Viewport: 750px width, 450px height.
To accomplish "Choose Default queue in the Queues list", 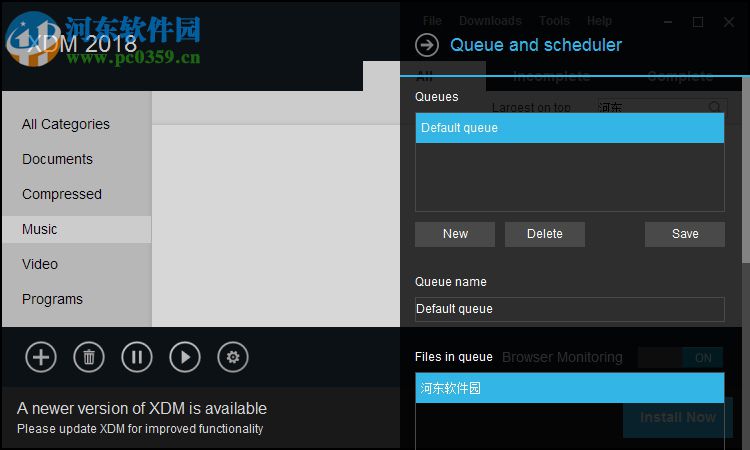I will pyautogui.click(x=570, y=128).
